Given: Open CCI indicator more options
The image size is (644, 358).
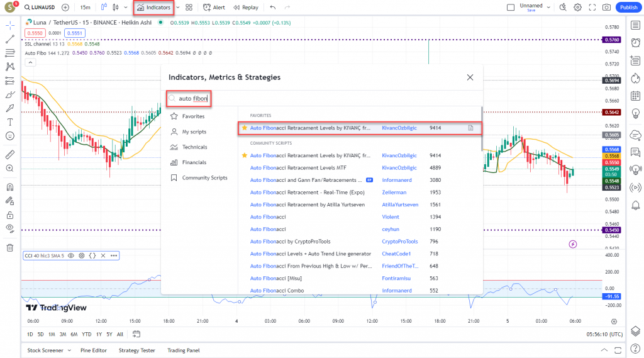Looking at the screenshot, I should tap(114, 255).
